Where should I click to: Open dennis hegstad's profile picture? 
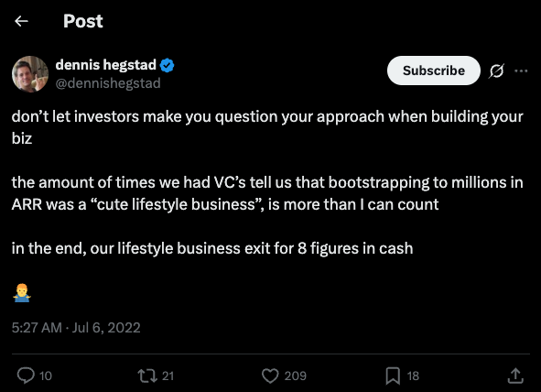(30, 74)
